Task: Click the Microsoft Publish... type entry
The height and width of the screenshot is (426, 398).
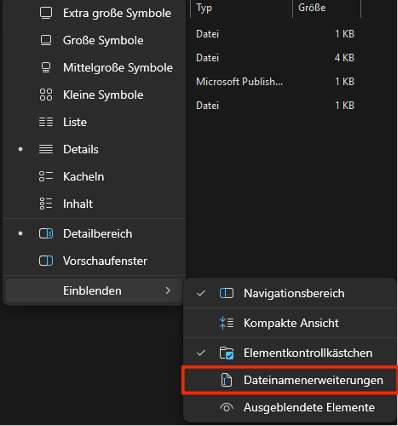Action: click(239, 82)
